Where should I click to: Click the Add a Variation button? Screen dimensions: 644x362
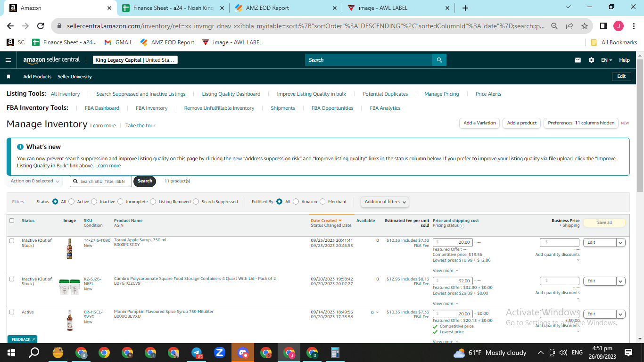(479, 123)
